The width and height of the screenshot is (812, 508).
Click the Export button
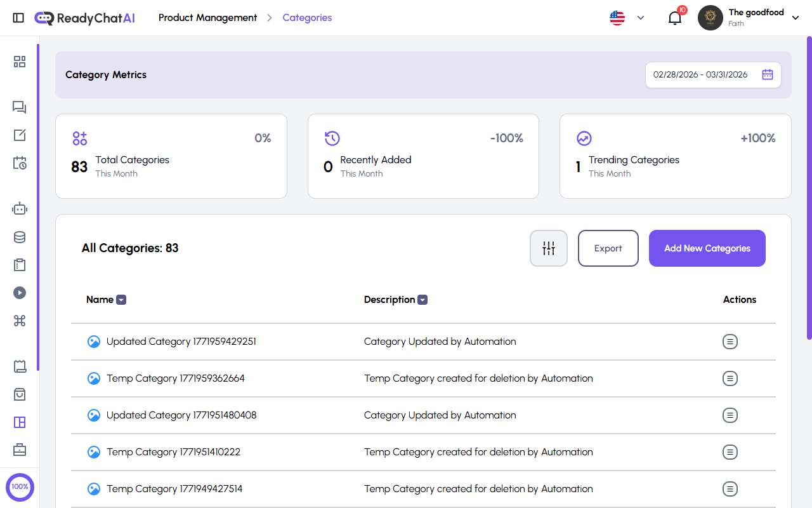pyautogui.click(x=608, y=248)
